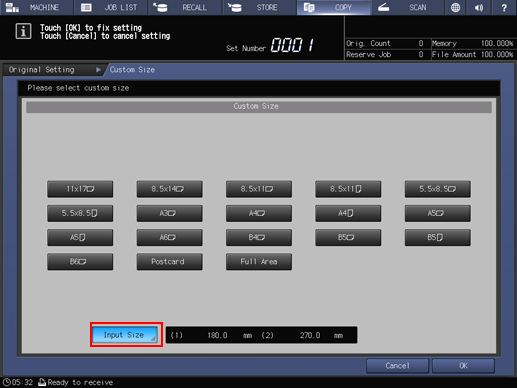This screenshot has width=517, height=388.
Task: Choose 8.5x11 portrait orientation size
Action: pyautogui.click(x=348, y=189)
